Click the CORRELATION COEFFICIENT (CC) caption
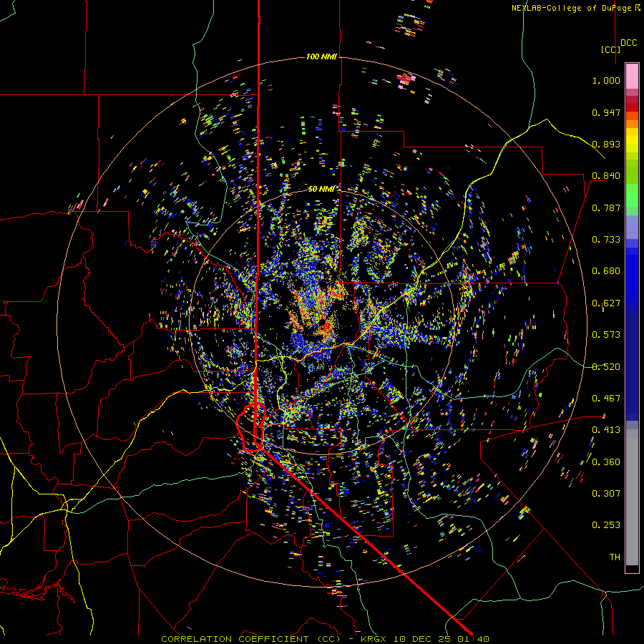The height and width of the screenshot is (644, 644). coord(250,639)
